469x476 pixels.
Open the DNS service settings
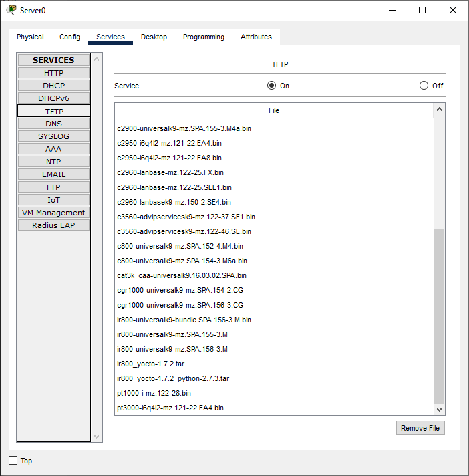pos(53,124)
